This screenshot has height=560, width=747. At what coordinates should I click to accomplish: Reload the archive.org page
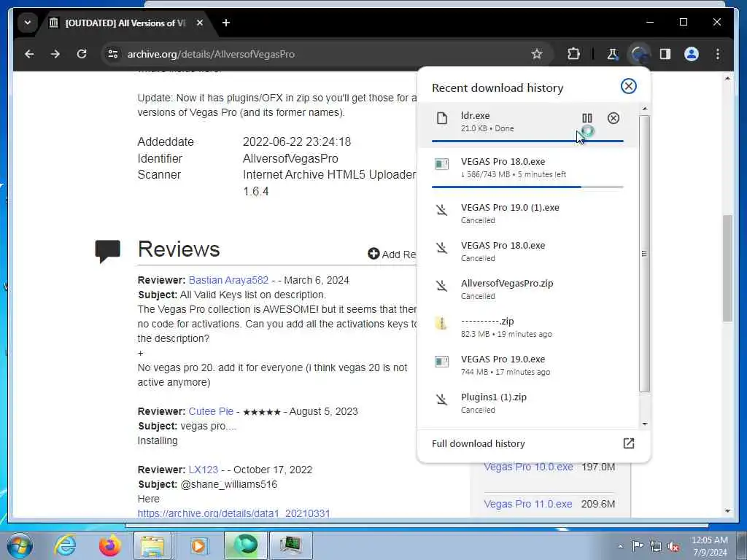(82, 54)
